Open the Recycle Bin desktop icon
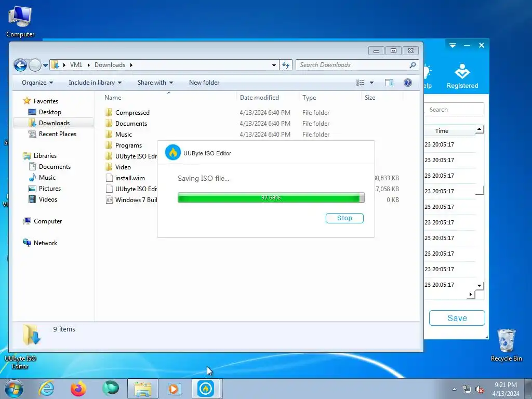 [x=507, y=345]
